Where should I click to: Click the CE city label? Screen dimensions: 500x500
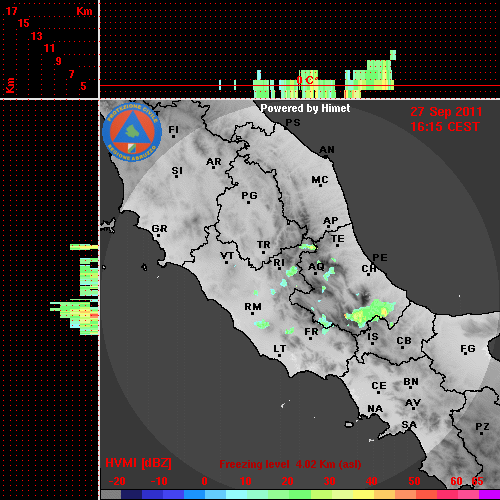tap(379, 386)
